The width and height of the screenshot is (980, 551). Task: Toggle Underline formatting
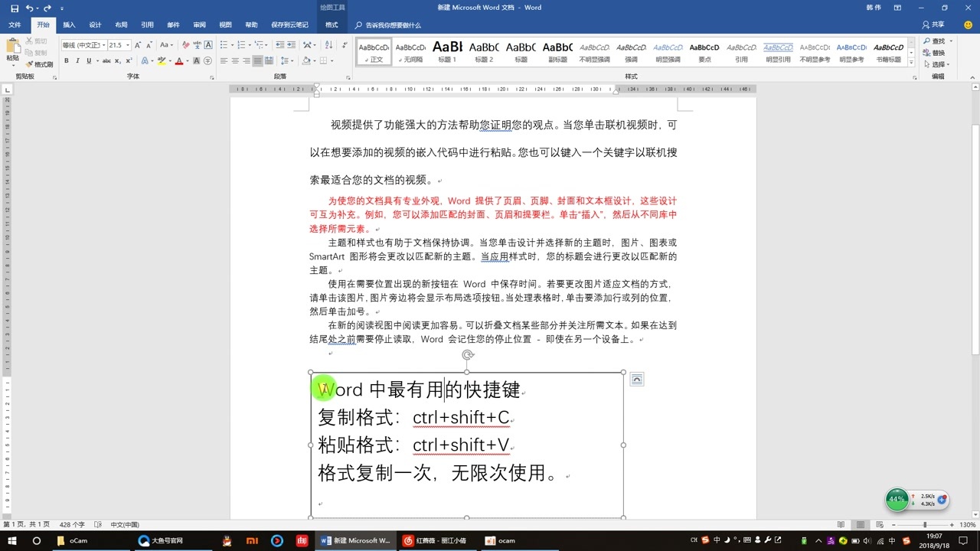[89, 60]
